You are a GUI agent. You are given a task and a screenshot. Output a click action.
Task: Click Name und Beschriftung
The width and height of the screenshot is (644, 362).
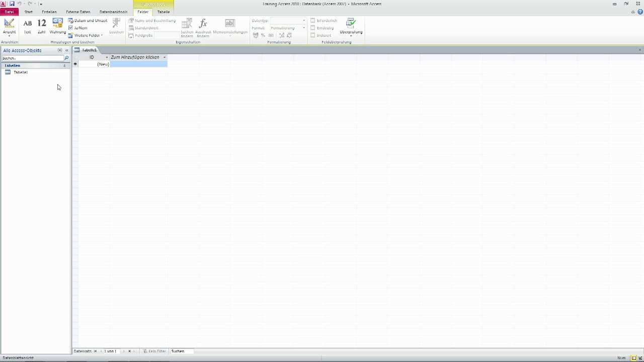click(152, 21)
